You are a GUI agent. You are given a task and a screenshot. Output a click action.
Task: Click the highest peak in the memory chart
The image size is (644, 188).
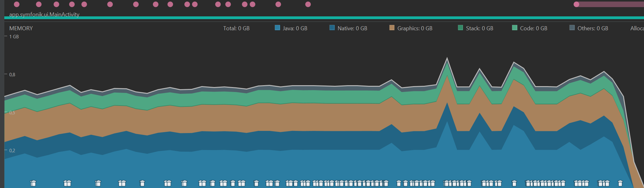tap(447, 59)
